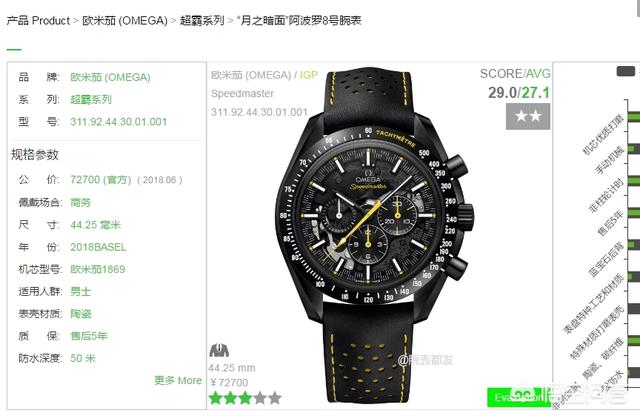This screenshot has width=640, height=416.
Task: Click the two-star grey rating badge
Action: pos(528,116)
